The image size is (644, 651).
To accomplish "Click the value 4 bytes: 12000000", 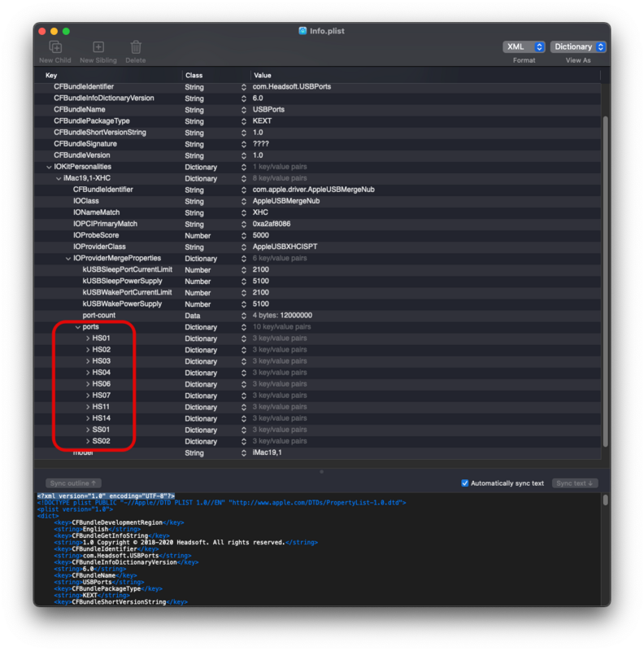I will tap(282, 315).
